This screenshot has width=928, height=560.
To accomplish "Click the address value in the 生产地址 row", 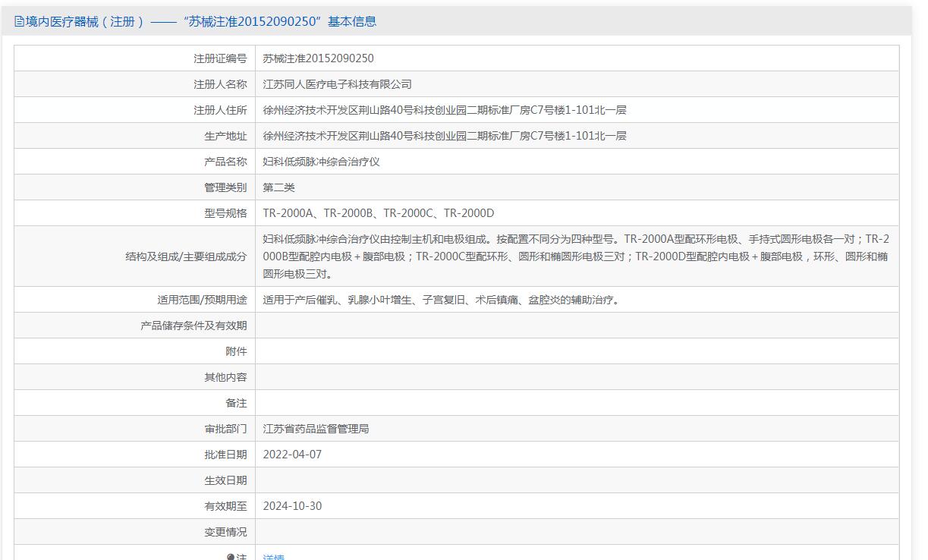I will tap(445, 136).
